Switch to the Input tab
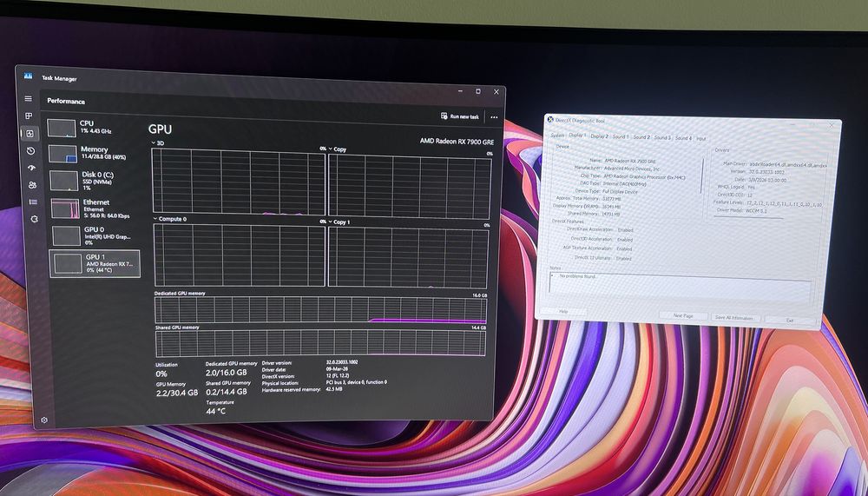Image resolution: width=868 pixels, height=496 pixels. [700, 138]
